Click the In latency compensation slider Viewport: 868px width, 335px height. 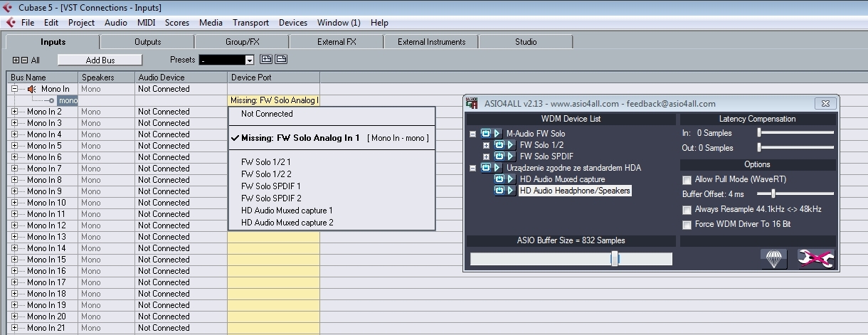pos(760,132)
